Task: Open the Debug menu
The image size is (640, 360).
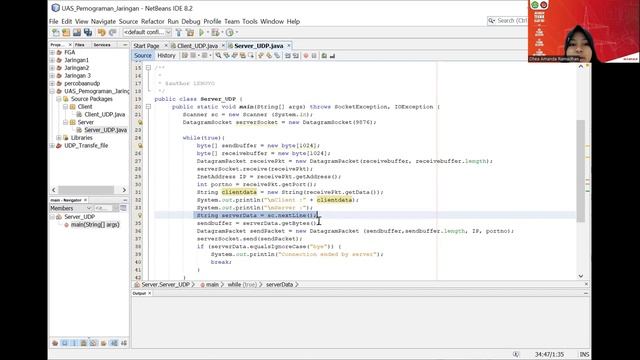Action: pos(191,21)
